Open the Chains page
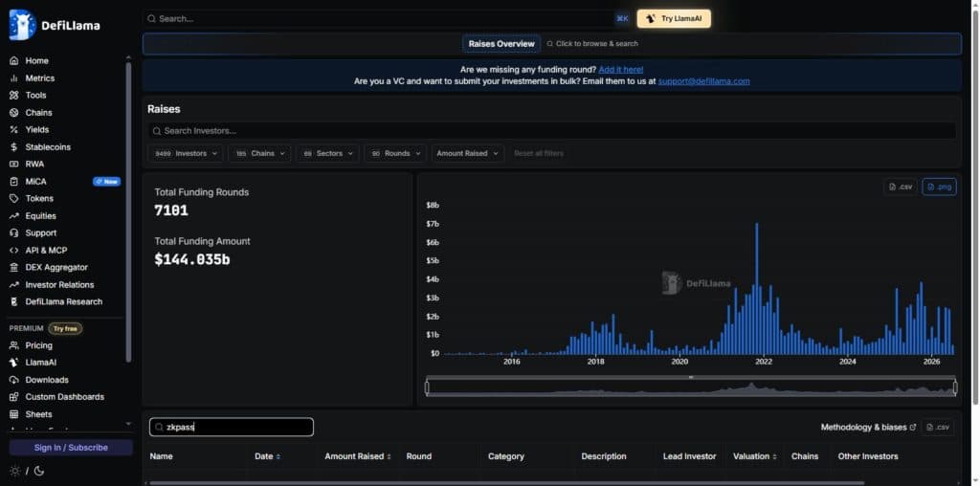Screen dimensions: 980x486 click(x=38, y=113)
